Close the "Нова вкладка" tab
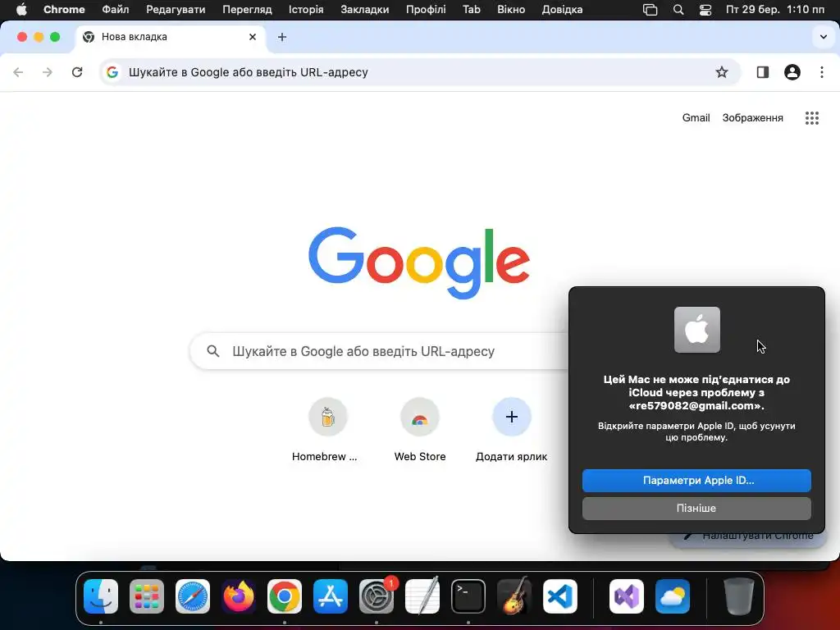Screen dimensions: 840x630 (253, 37)
